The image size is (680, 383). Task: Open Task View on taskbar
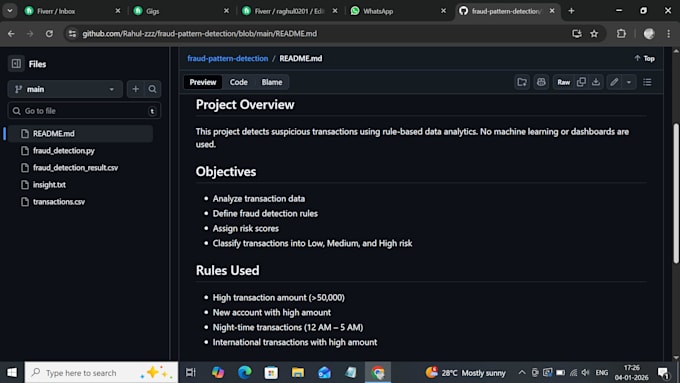coord(191,372)
